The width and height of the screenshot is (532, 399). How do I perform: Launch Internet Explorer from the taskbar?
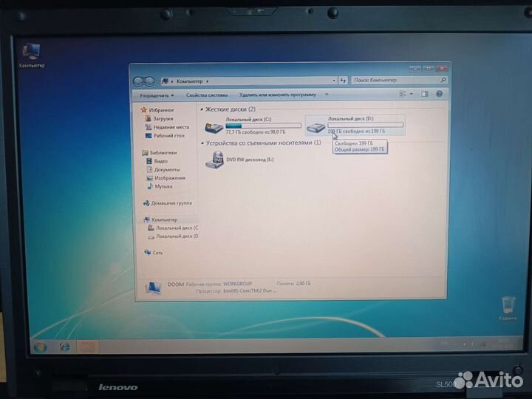[x=64, y=347]
